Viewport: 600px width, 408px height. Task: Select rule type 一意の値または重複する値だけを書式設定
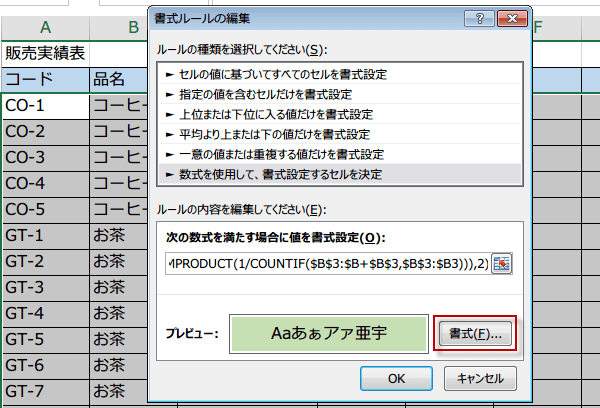point(340,154)
